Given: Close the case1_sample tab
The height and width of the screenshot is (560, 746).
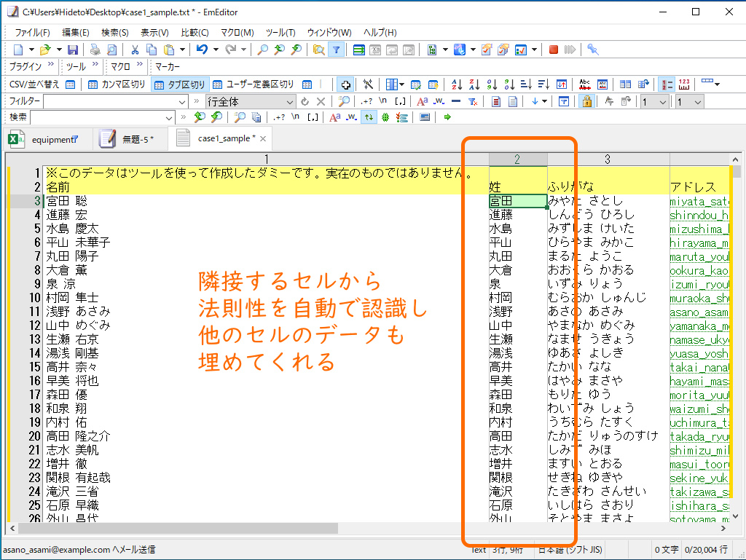Looking at the screenshot, I should (x=262, y=139).
